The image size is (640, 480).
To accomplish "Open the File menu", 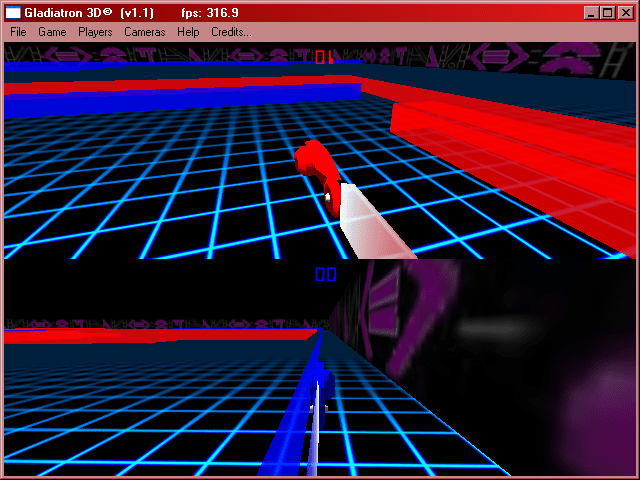I will pyautogui.click(x=18, y=32).
